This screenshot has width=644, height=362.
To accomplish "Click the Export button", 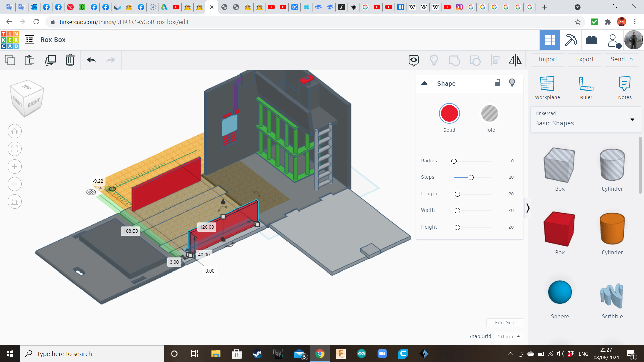I will point(585,59).
